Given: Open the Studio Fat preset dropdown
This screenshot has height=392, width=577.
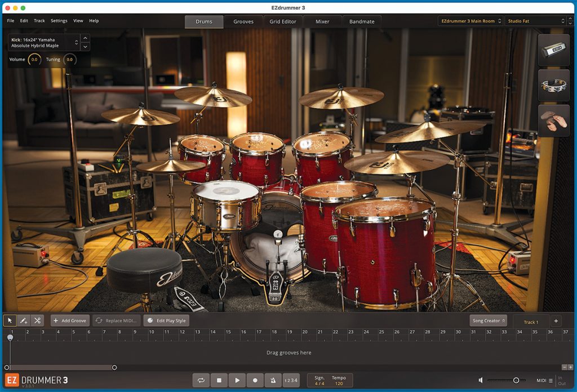Looking at the screenshot, I should coord(535,21).
